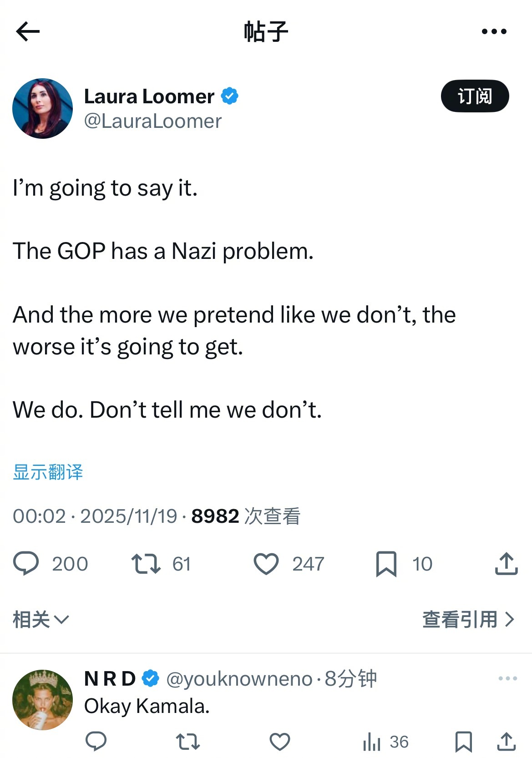532x758 pixels.
Task: Share the NRD comment
Action: point(506,741)
